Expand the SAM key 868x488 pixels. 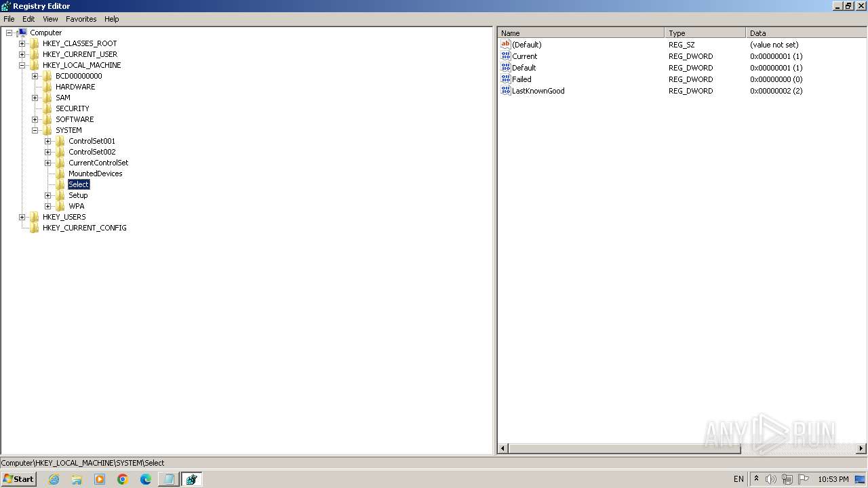click(x=35, y=98)
